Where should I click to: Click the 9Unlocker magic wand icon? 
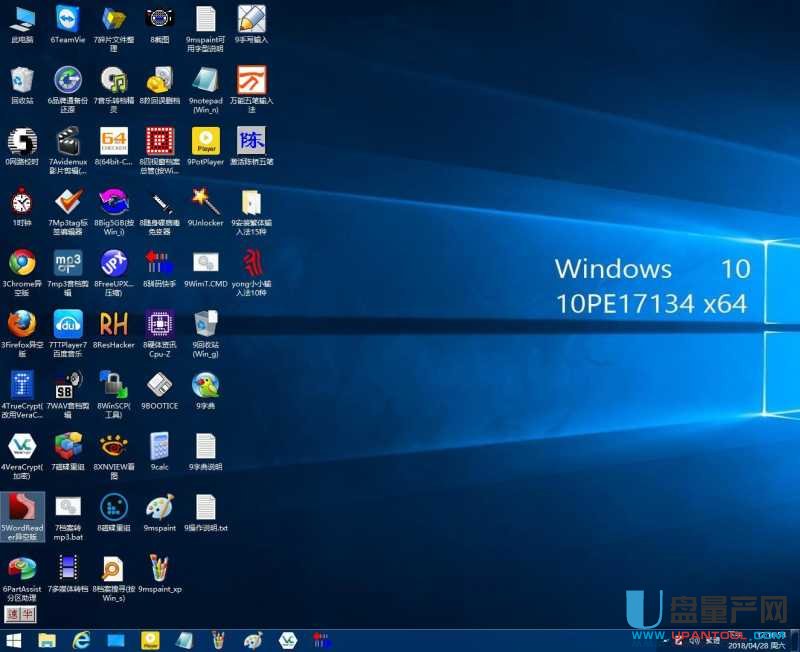pyautogui.click(x=206, y=207)
